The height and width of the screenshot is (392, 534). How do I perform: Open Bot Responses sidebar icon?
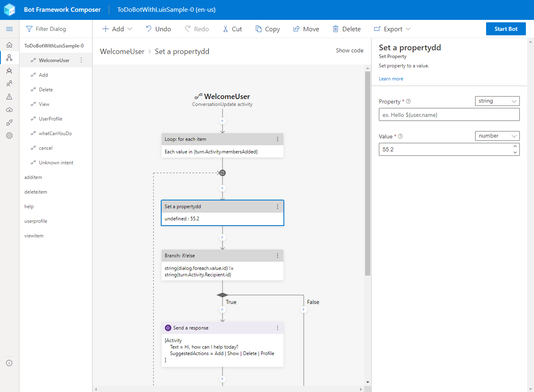click(x=9, y=71)
